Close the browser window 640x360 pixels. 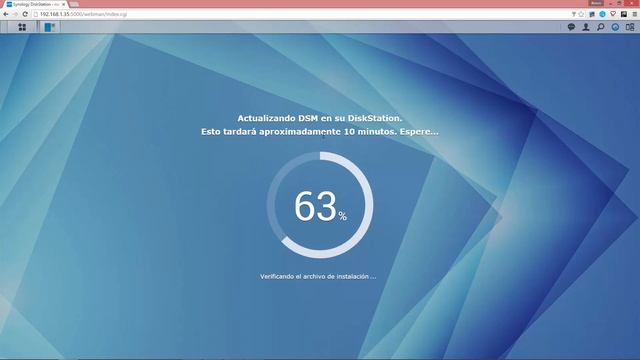632,3
